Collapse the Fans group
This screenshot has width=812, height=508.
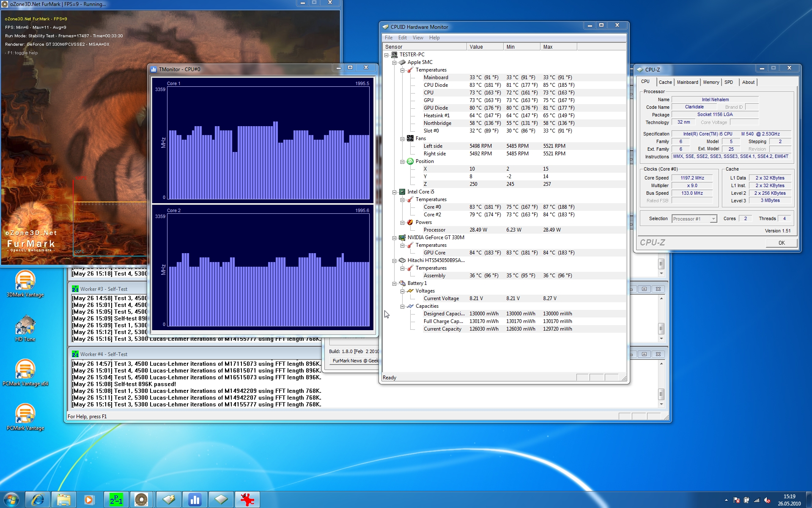click(402, 138)
